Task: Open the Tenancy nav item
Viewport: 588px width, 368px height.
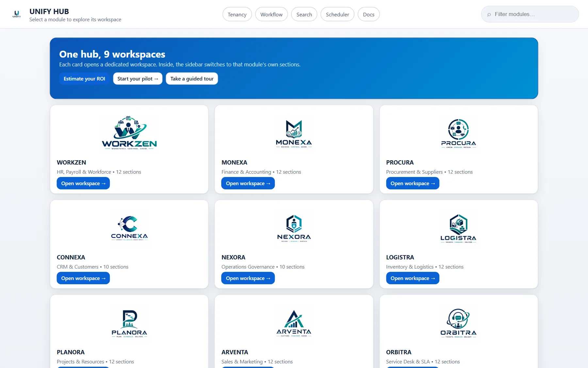Action: tap(237, 14)
